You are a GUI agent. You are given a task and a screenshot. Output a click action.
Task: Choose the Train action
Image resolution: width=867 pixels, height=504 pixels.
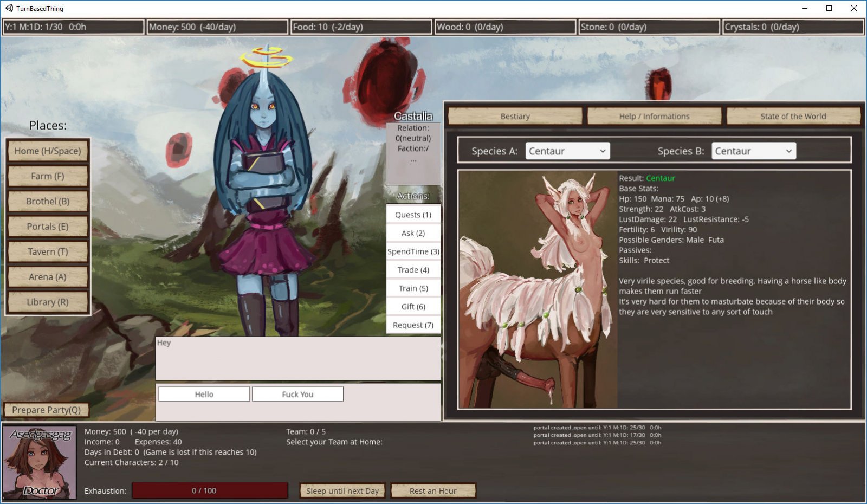413,288
